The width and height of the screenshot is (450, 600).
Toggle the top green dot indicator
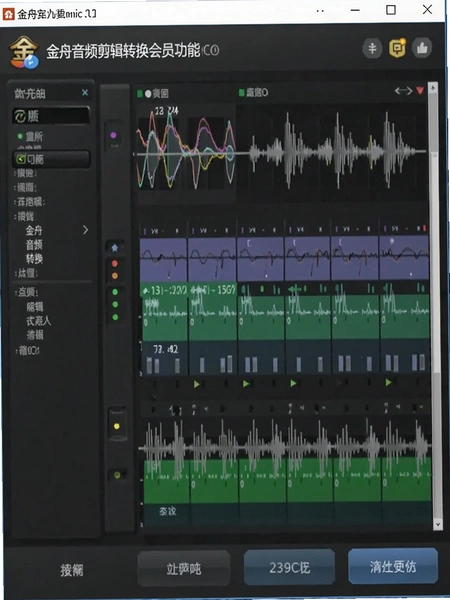click(x=115, y=292)
